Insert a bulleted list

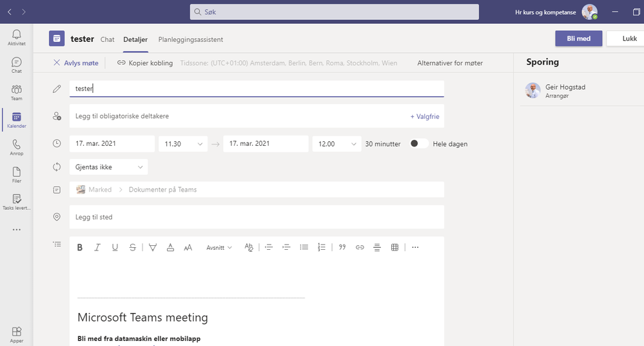(304, 247)
